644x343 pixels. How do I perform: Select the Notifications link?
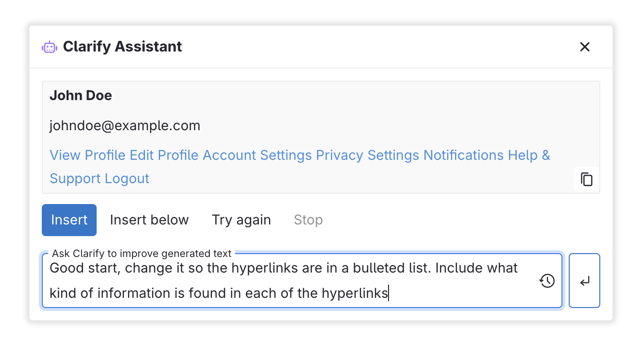pos(463,155)
